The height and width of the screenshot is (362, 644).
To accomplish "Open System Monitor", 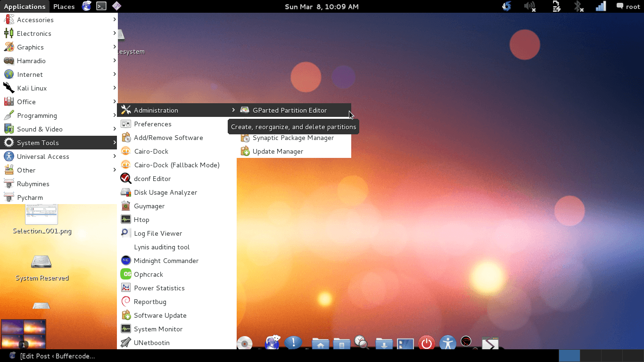I will pyautogui.click(x=177, y=329).
